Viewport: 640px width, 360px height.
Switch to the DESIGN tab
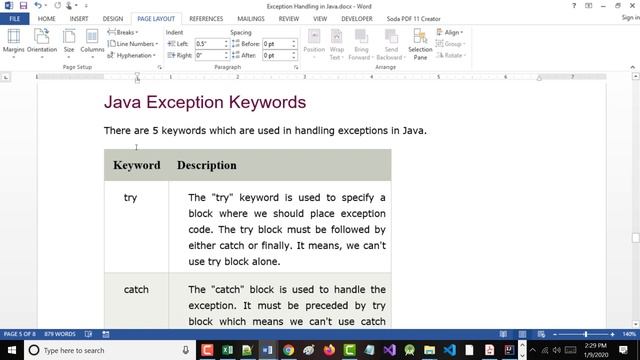113,19
